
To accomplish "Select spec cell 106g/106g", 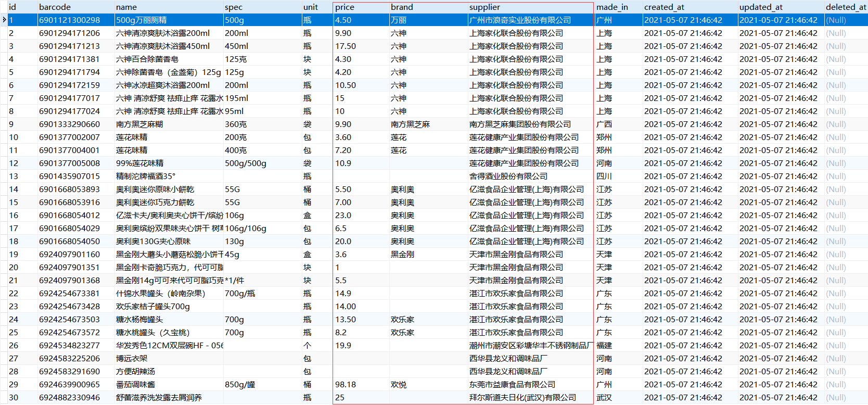I will (x=262, y=228).
